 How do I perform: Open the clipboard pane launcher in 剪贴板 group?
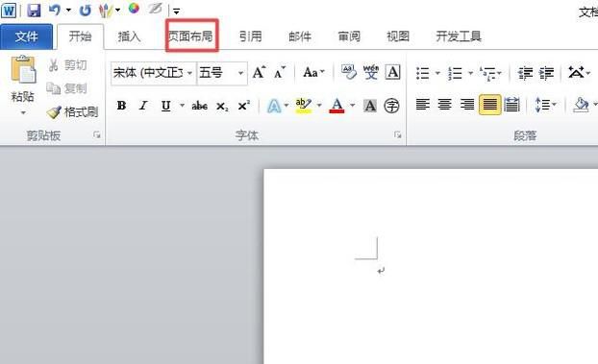coord(97,134)
